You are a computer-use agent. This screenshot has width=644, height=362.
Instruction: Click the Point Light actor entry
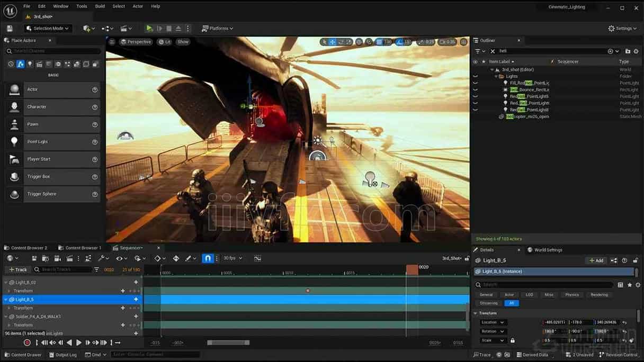53,142
